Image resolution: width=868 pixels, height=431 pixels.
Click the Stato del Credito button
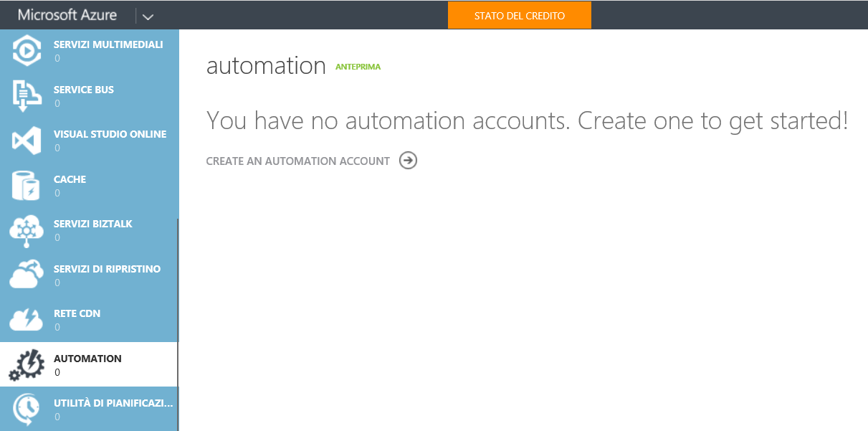(x=520, y=15)
